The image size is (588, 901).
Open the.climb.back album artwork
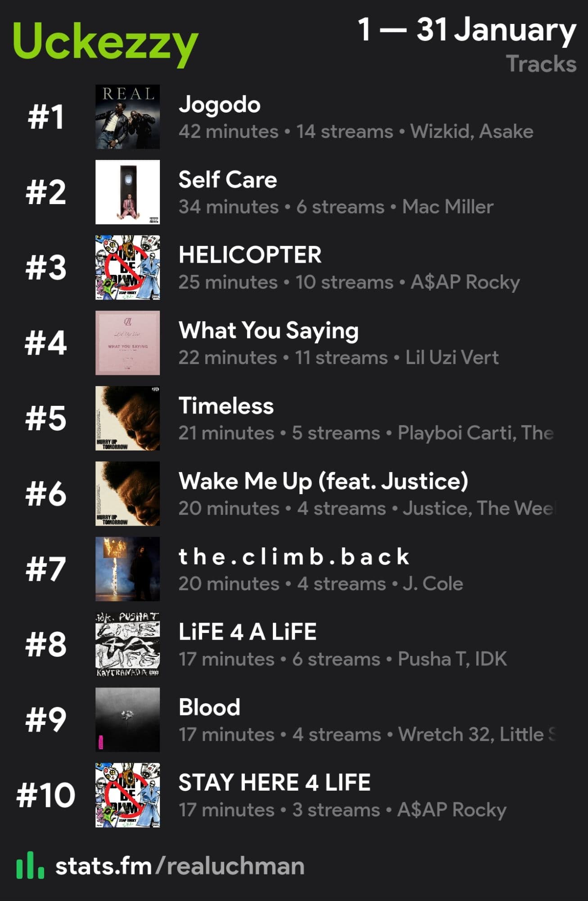click(127, 569)
